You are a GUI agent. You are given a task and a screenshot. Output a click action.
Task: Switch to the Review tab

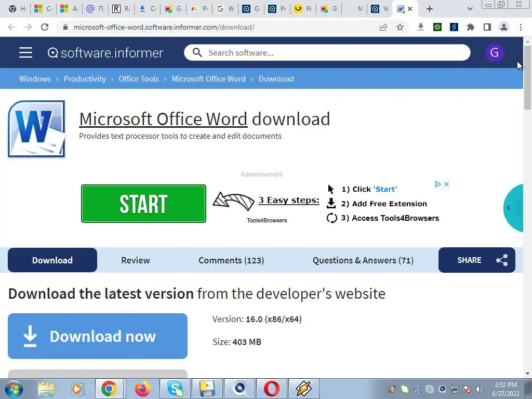click(136, 260)
